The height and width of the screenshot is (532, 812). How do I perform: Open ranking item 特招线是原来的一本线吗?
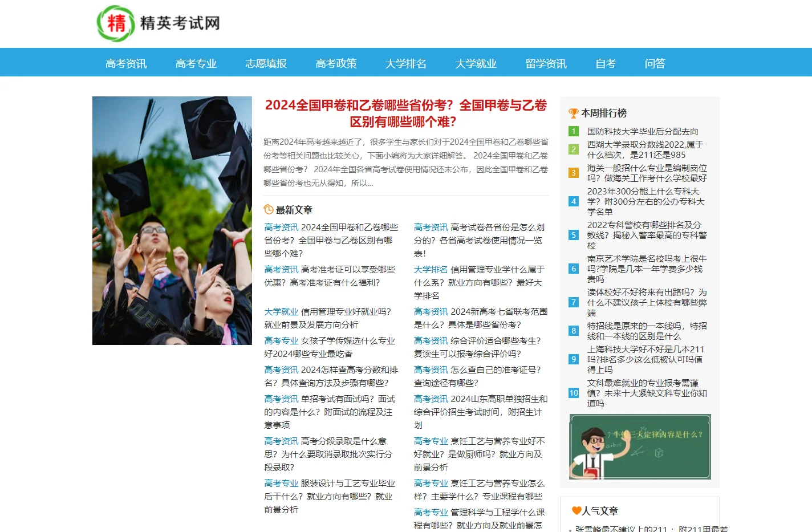647,331
